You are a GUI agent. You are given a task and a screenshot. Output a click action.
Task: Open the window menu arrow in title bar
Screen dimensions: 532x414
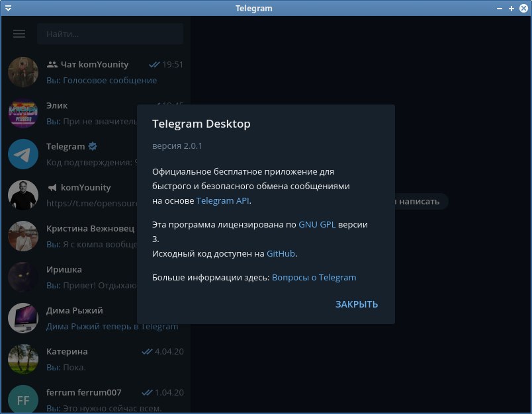point(8,8)
